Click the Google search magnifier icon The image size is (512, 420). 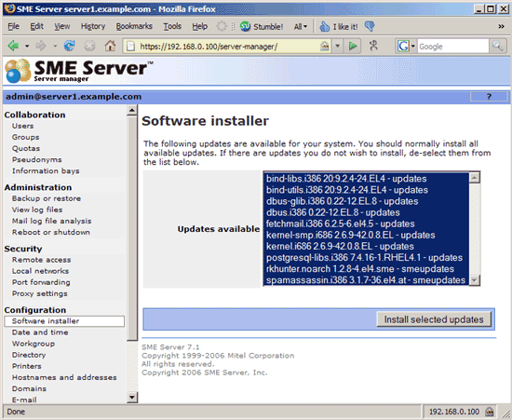pyautogui.click(x=497, y=46)
